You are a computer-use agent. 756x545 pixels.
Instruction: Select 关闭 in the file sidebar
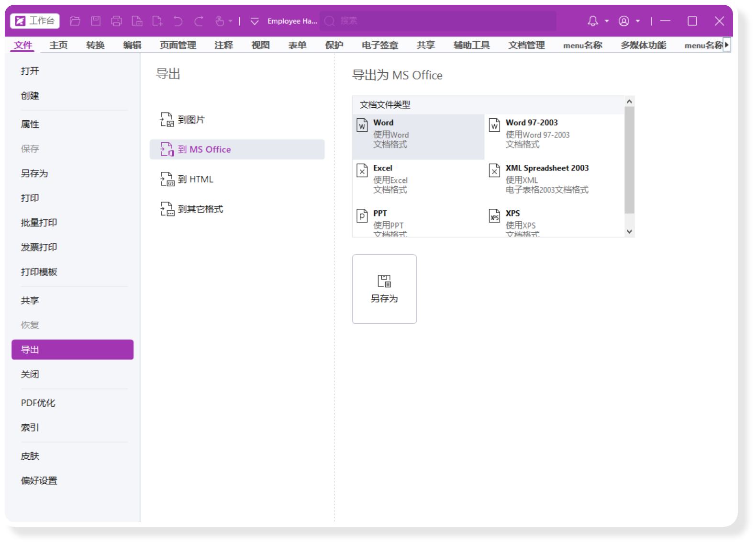(x=73, y=375)
